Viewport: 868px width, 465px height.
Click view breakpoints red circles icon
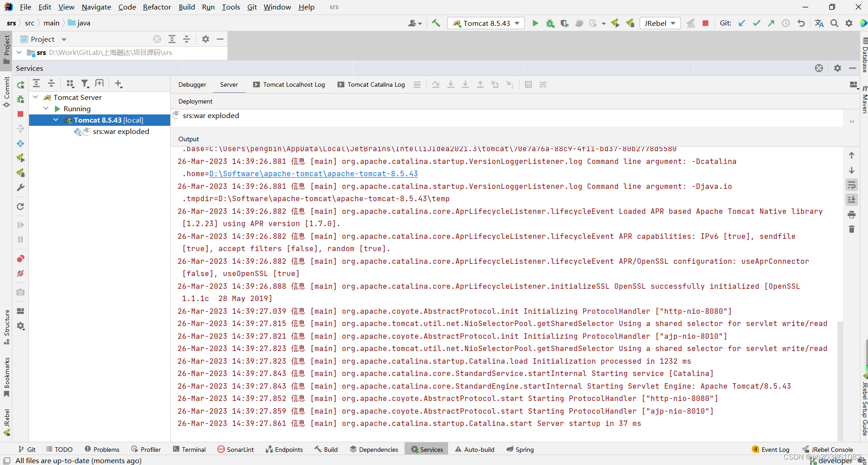coord(20,259)
